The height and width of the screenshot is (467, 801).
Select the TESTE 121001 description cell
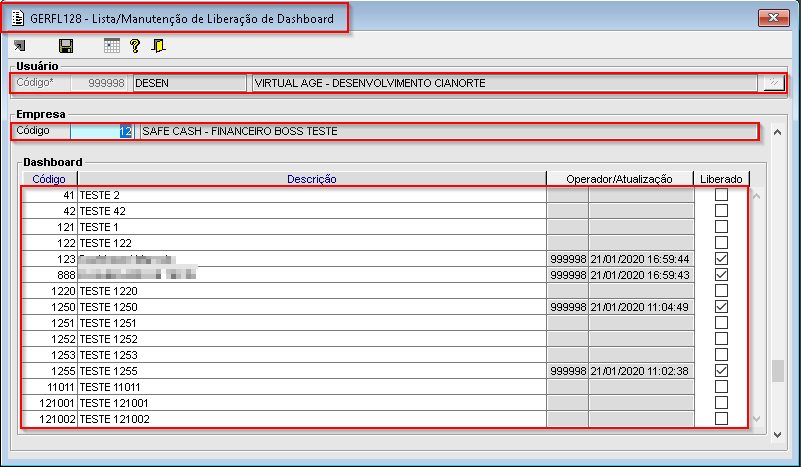(312, 403)
